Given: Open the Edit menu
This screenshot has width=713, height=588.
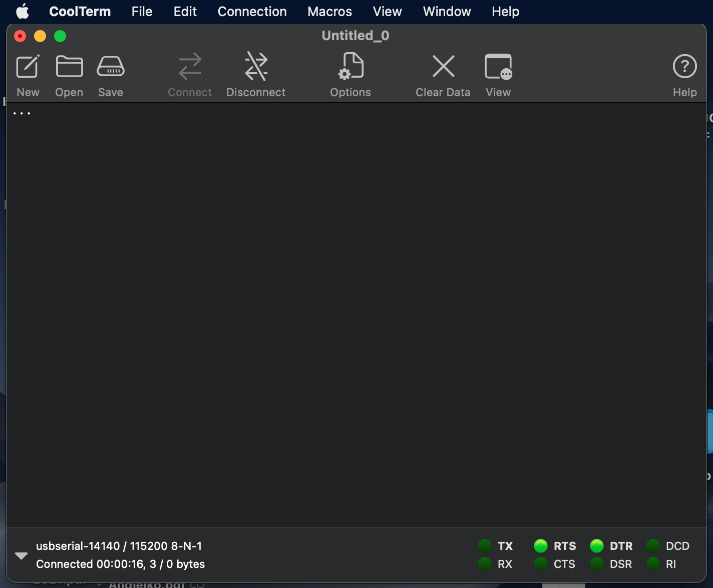Looking at the screenshot, I should click(x=185, y=11).
